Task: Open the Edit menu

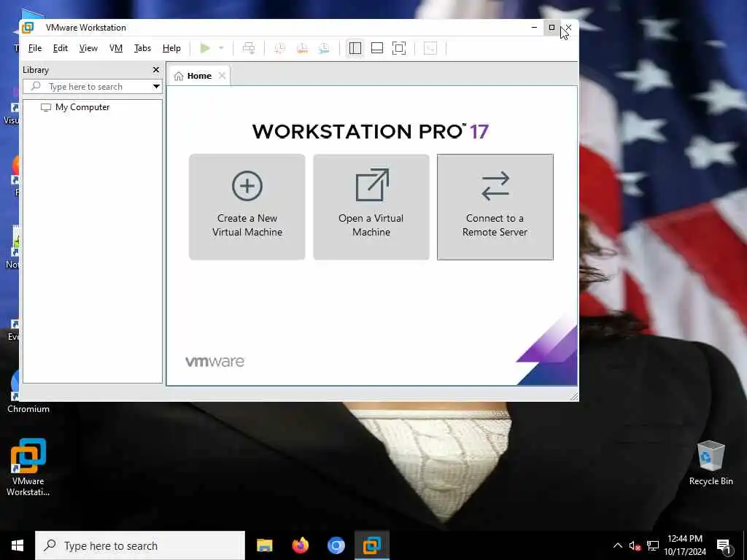Action: [x=60, y=48]
